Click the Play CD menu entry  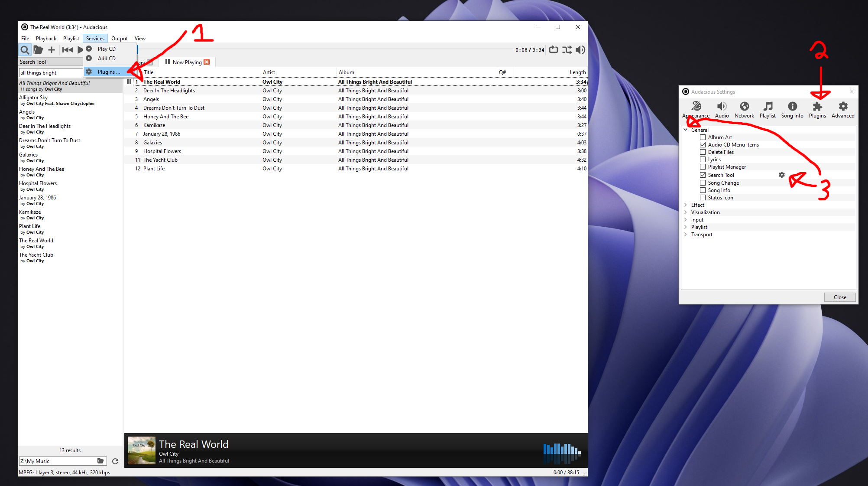pyautogui.click(x=107, y=49)
